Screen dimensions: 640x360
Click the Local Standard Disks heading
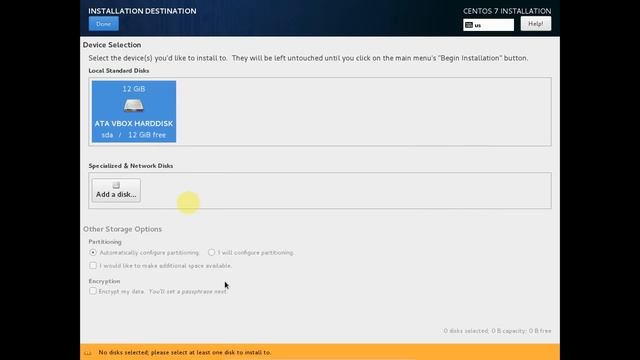(x=119, y=71)
